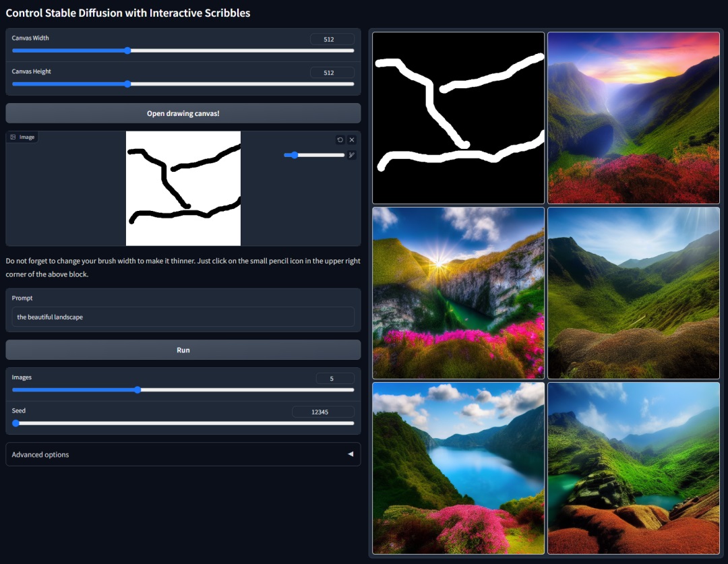
Task: Edit the prompt text field
Action: click(183, 317)
